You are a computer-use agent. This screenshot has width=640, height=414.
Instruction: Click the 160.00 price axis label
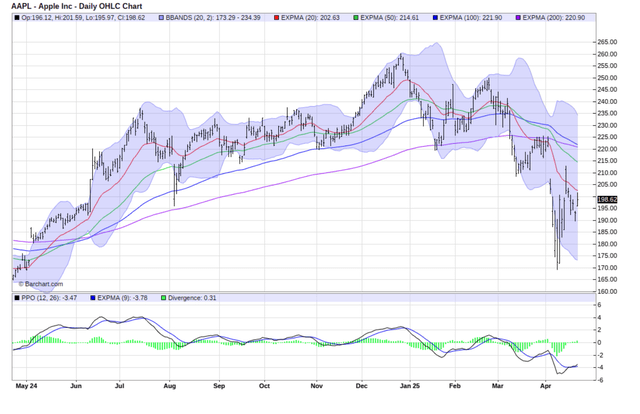point(607,292)
